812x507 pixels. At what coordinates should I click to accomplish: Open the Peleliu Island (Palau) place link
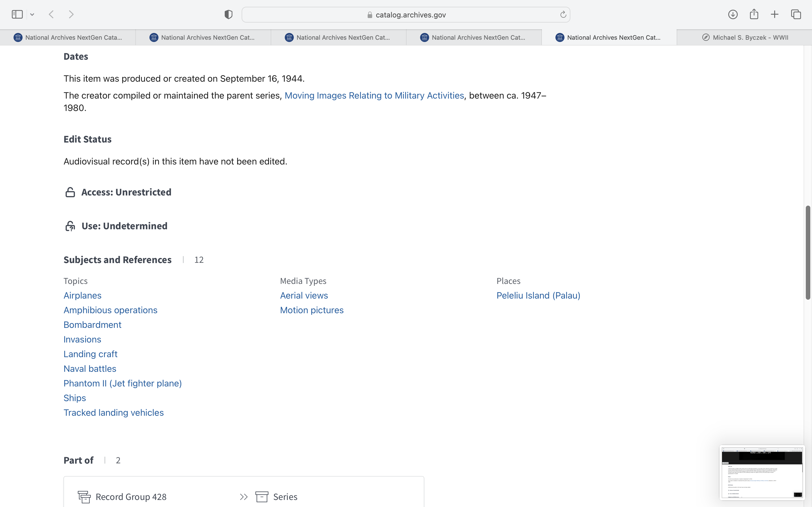(538, 295)
